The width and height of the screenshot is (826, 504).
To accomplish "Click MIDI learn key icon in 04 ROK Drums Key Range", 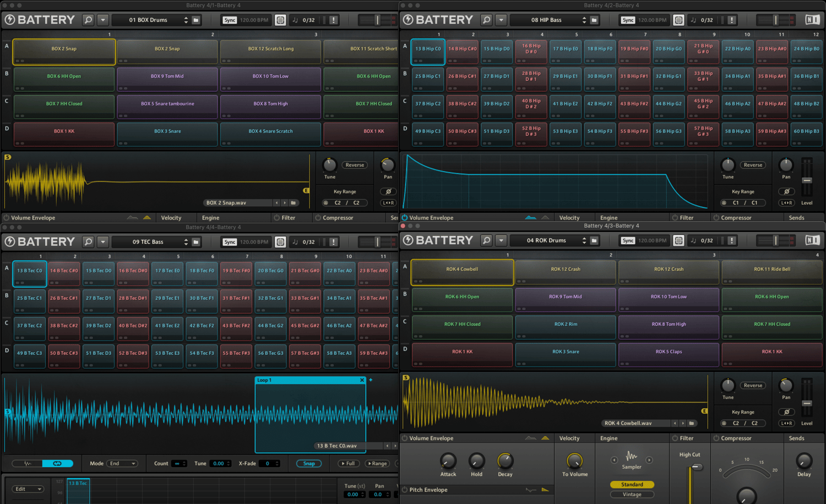I will pos(724,423).
